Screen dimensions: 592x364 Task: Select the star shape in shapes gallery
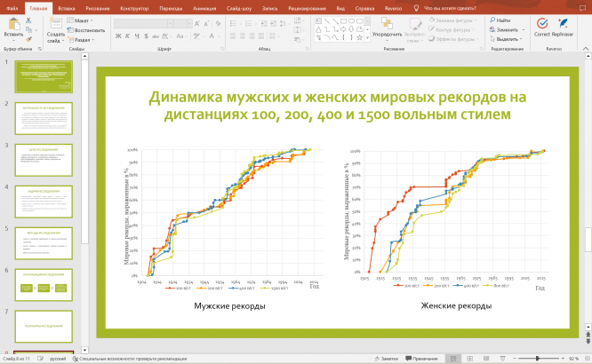359,37
